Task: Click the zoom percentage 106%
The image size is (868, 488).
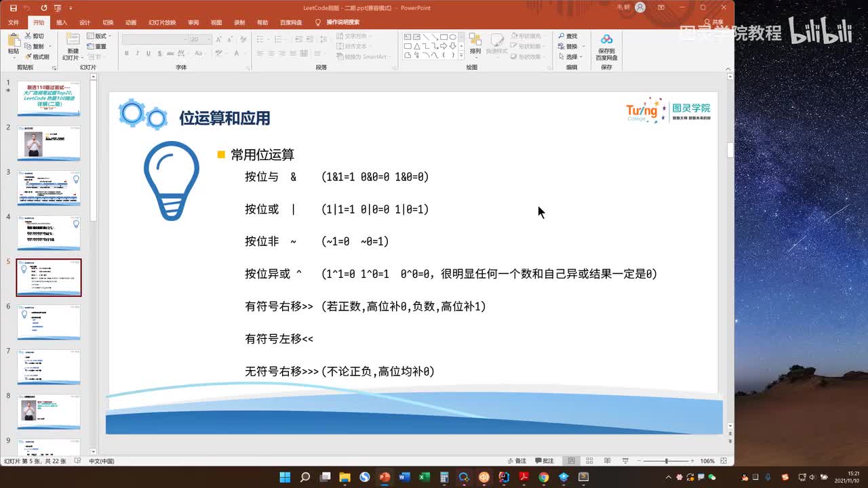Action: [707, 461]
